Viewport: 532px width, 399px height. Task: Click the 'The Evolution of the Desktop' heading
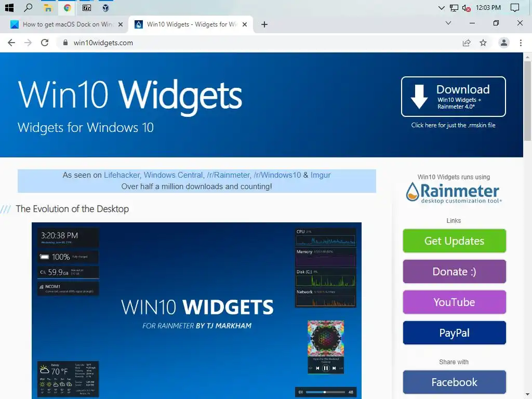click(x=72, y=209)
